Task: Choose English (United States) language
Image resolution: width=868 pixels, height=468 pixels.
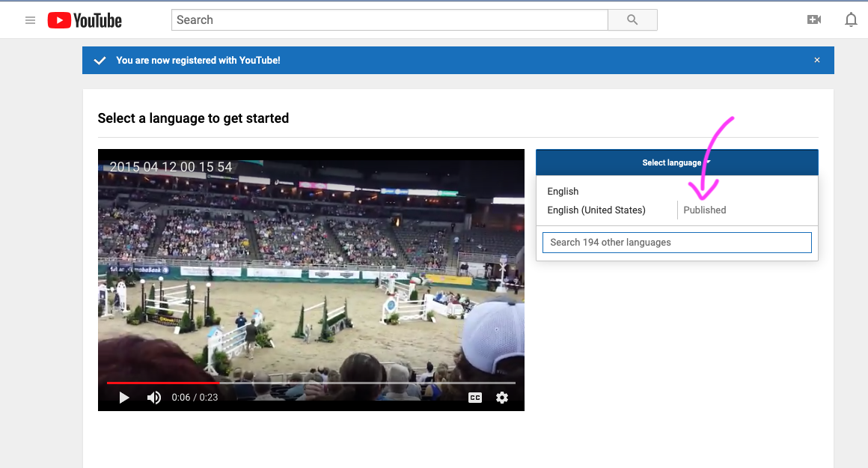Action: [596, 210]
